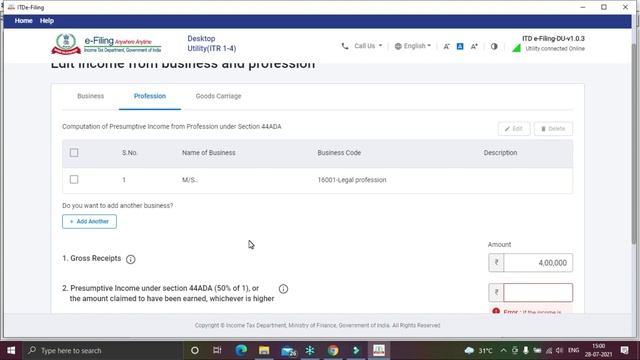Click the 'Name of Business' column header

point(209,153)
